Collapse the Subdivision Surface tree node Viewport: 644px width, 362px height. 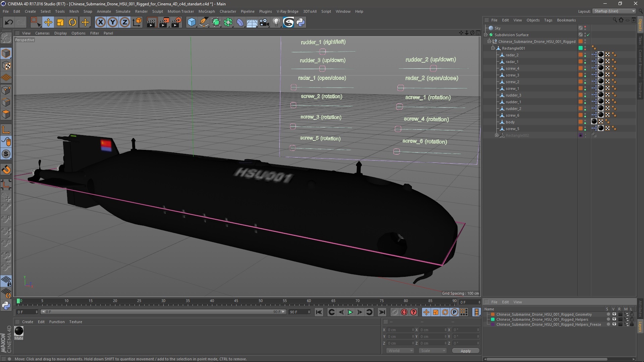(486, 35)
